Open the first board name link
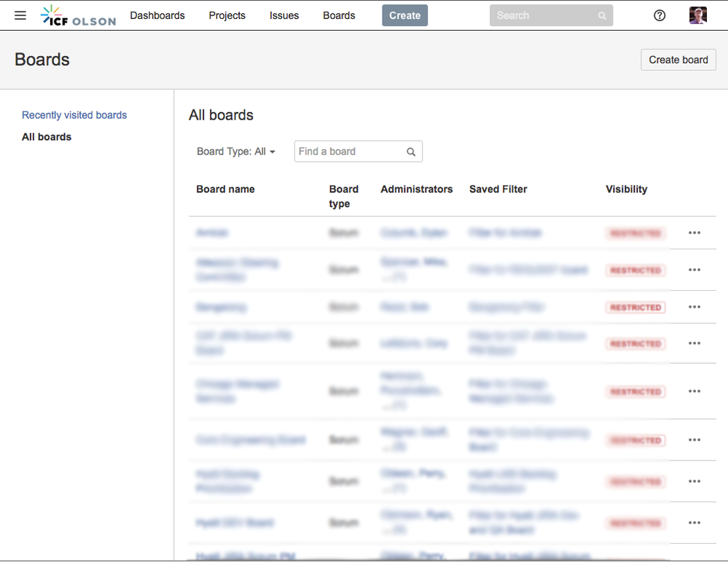This screenshot has height=562, width=728. [212, 233]
